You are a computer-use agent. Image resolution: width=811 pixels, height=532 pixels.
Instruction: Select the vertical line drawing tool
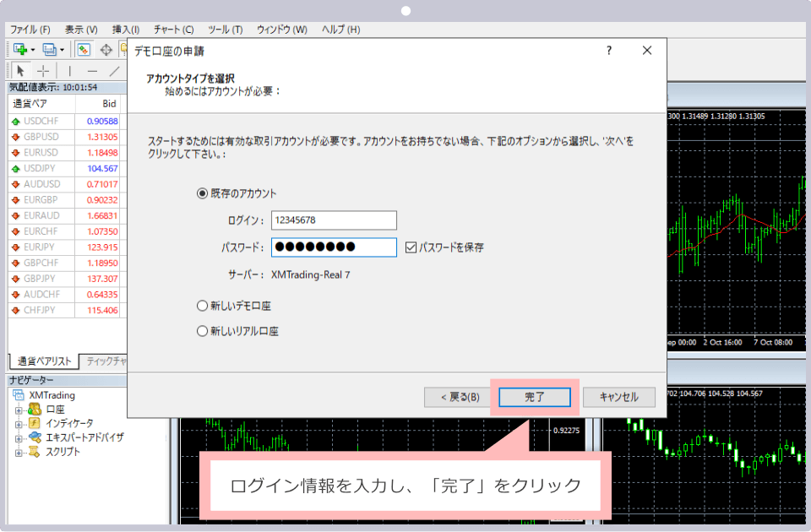pyautogui.click(x=69, y=71)
